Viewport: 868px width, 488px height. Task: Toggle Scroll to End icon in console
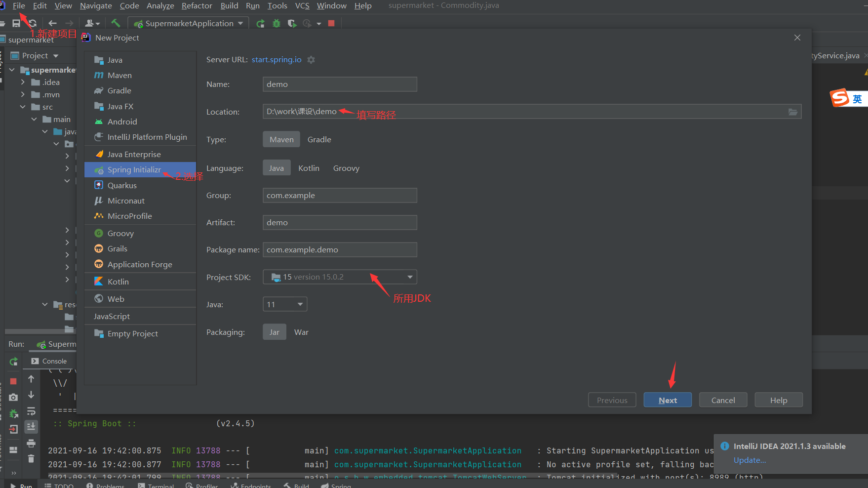click(x=31, y=426)
